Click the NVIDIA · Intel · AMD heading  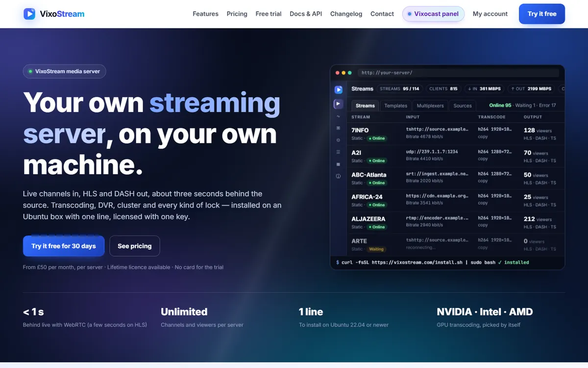485,312
